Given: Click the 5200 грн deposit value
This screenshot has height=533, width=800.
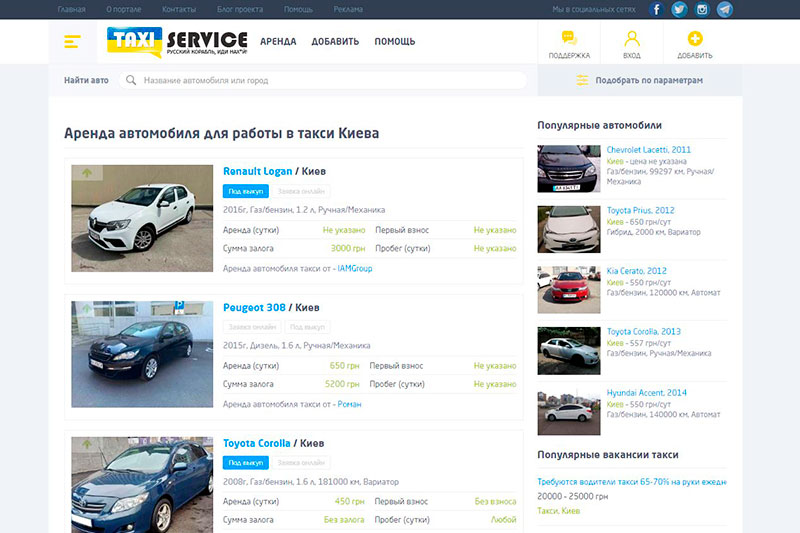Looking at the screenshot, I should coord(342,384).
